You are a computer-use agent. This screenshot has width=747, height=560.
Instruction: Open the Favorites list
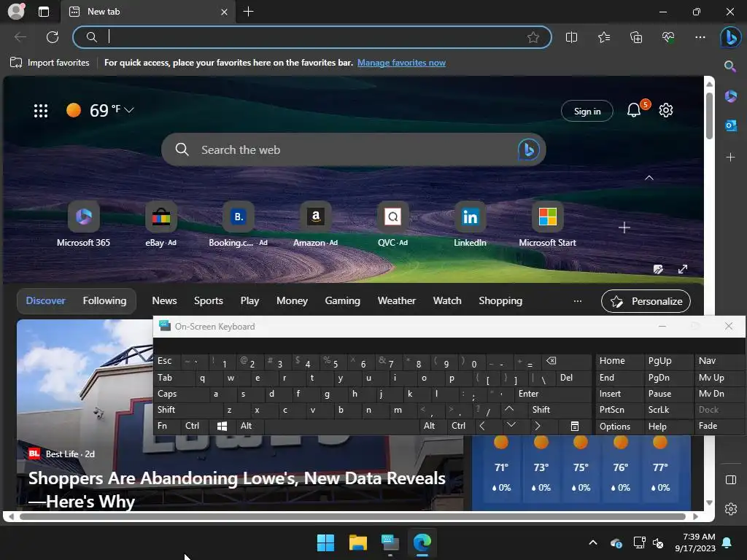(x=603, y=37)
